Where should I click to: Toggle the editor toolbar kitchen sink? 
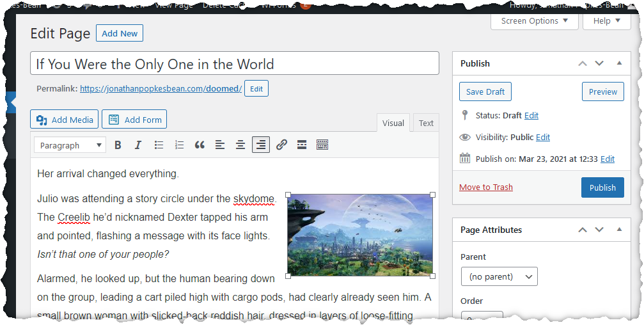point(322,145)
